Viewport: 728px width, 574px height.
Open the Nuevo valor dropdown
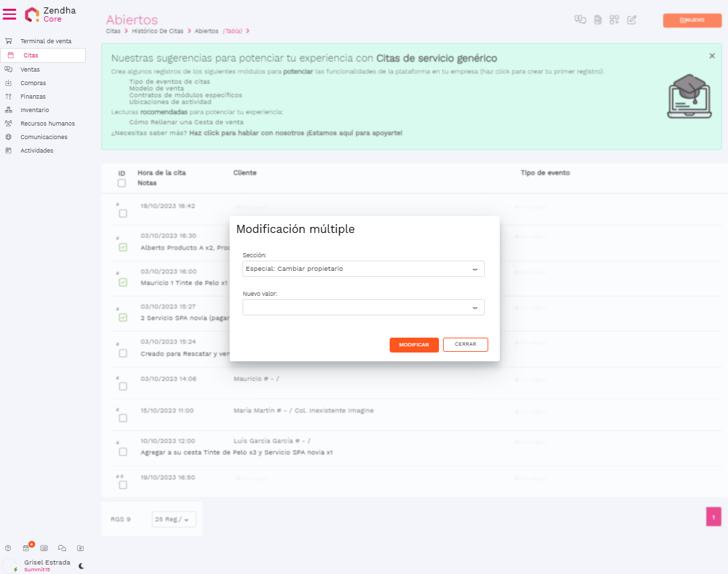pyautogui.click(x=363, y=308)
